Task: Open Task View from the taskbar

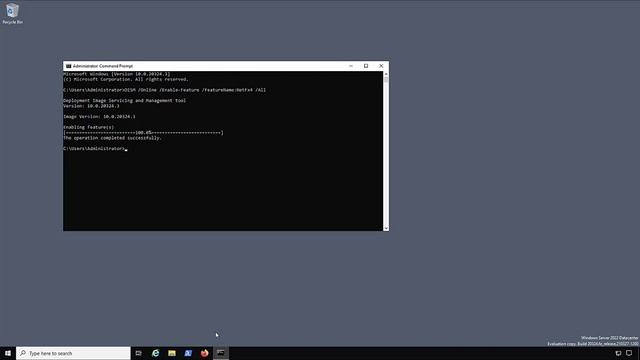Action: (x=139, y=353)
